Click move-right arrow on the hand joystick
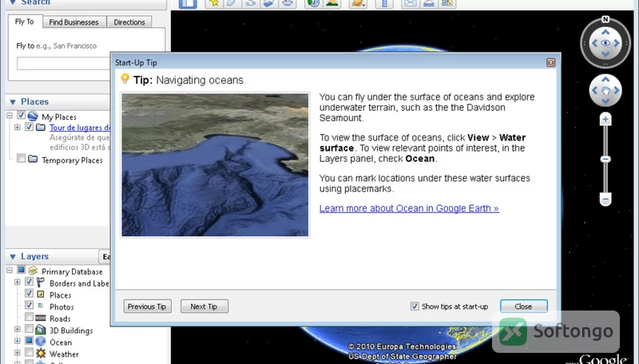The width and height of the screenshot is (639, 364). point(617,90)
